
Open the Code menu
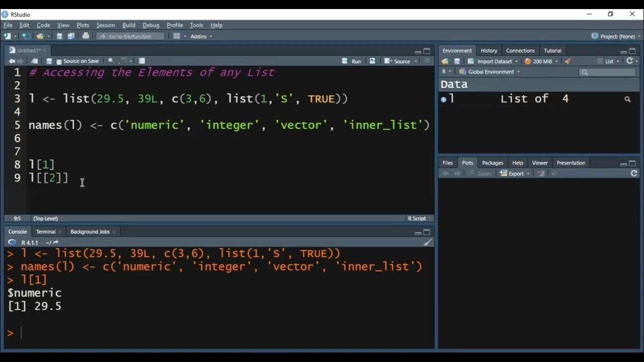43,25
